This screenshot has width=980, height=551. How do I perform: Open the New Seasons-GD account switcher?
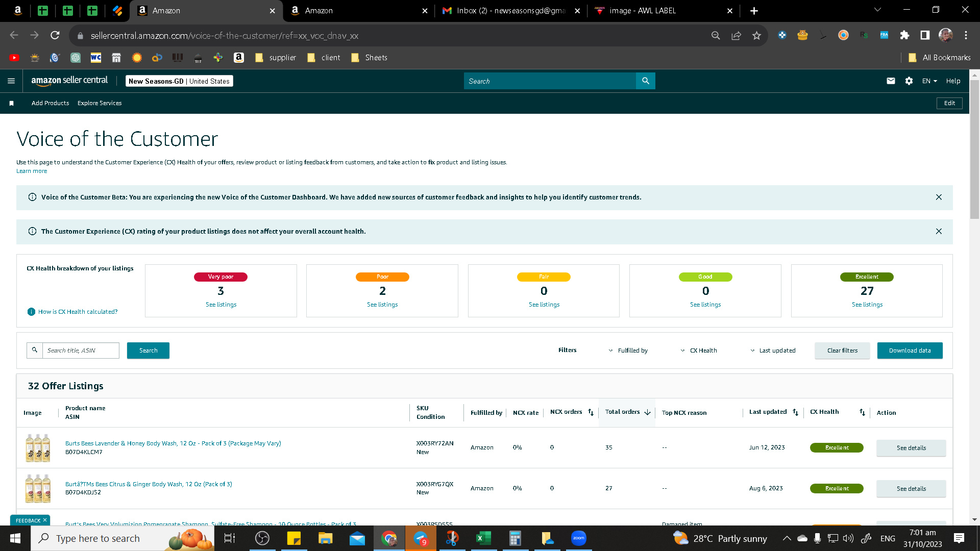179,81
